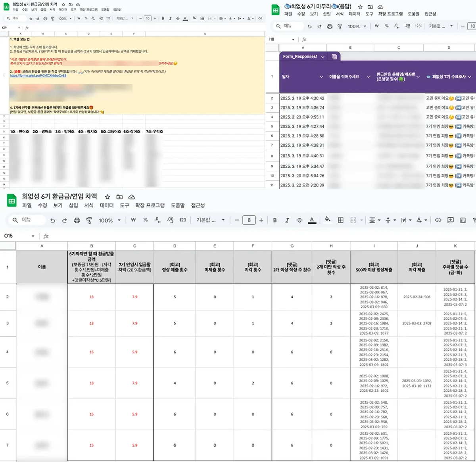Click the print icon in the bottom spreadsheet toolbar
Image resolution: width=476 pixels, height=462 pixels.
pos(77,220)
